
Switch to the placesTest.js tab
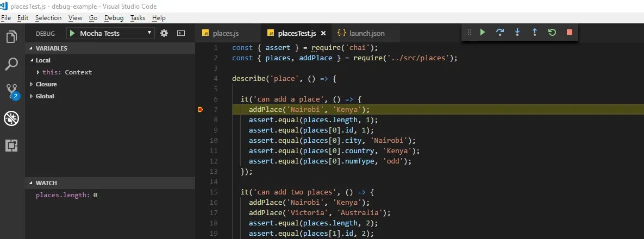pyautogui.click(x=296, y=33)
